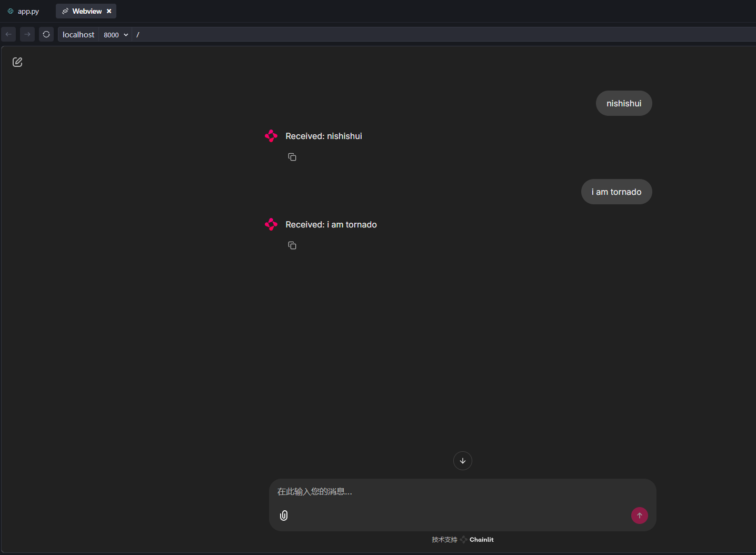The width and height of the screenshot is (756, 555).
Task: Click the Chainlit avatar beside 'Received: nishishui'
Action: [271, 136]
